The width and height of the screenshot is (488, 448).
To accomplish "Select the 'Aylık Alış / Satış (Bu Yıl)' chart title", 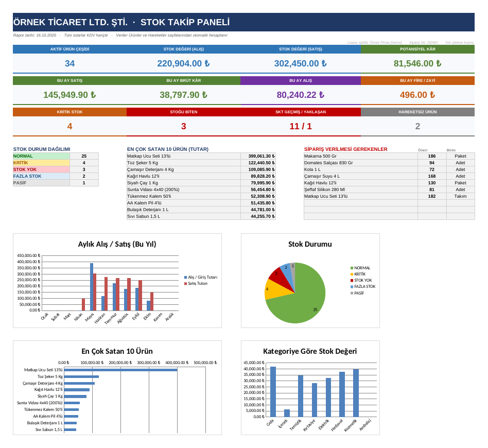I will point(117,245).
